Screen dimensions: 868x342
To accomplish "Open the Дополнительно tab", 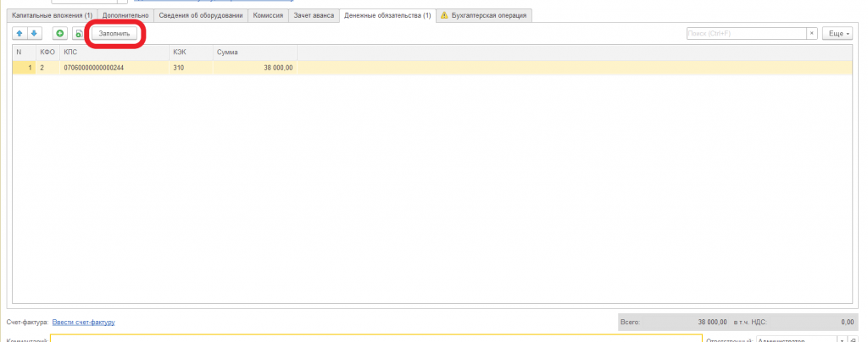I will pyautogui.click(x=125, y=15).
